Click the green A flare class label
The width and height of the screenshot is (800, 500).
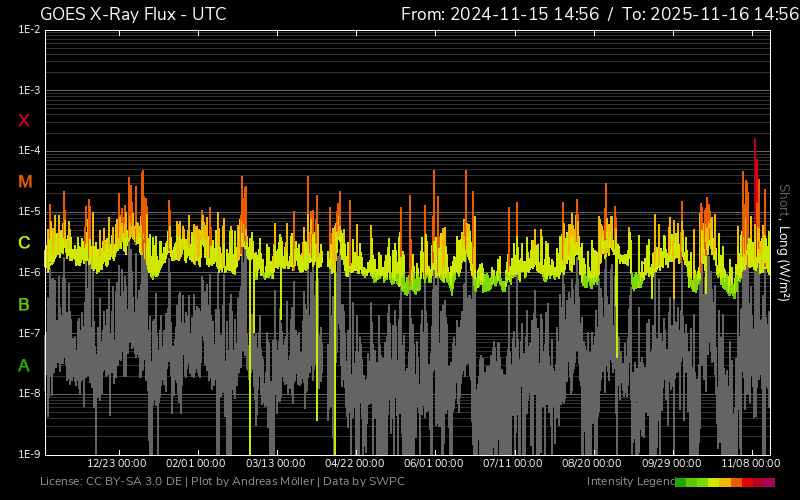24,365
